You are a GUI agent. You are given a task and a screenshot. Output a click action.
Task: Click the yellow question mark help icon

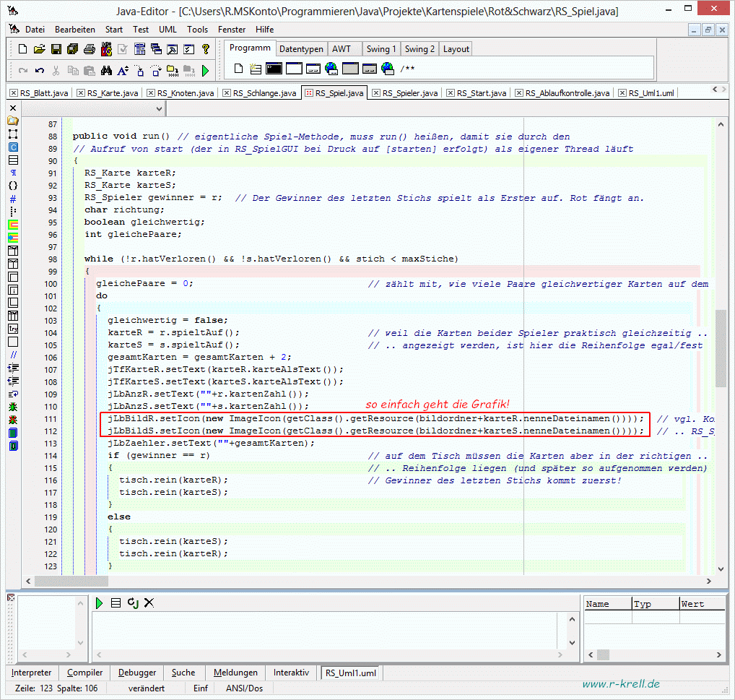coord(206,49)
